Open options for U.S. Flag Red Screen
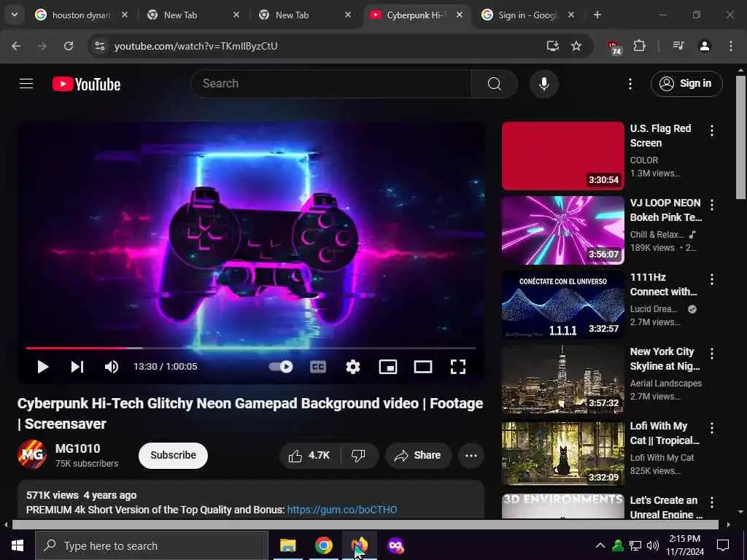 pos(712,131)
